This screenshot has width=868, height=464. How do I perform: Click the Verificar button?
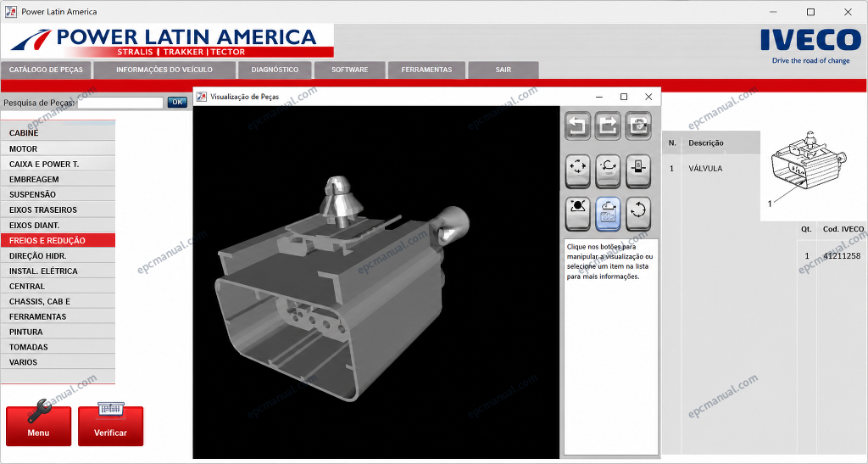(x=111, y=425)
